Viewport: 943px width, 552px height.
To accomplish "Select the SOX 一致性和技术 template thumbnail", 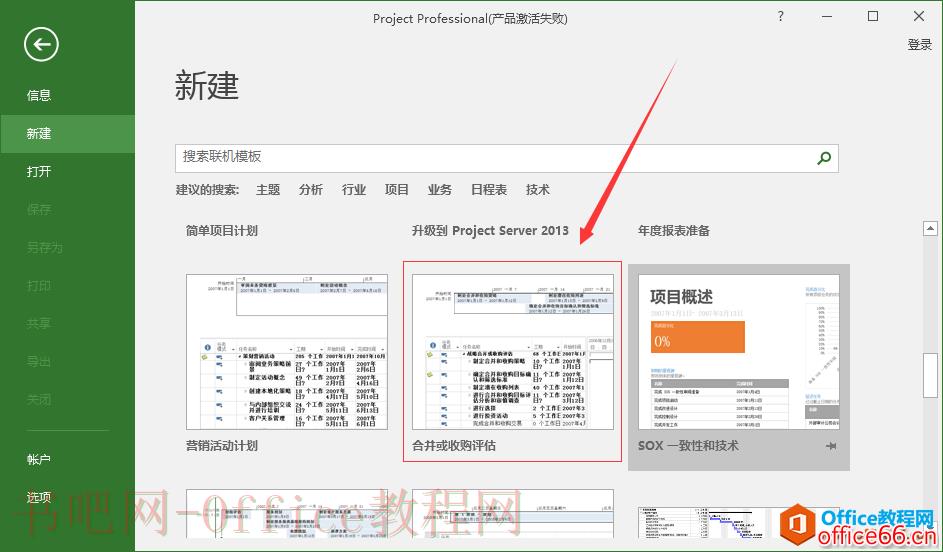I will pos(739,352).
